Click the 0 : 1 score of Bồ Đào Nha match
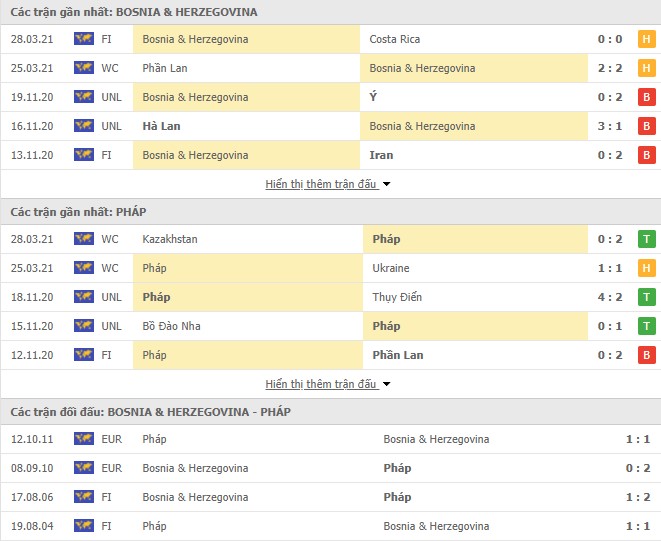 pos(610,326)
